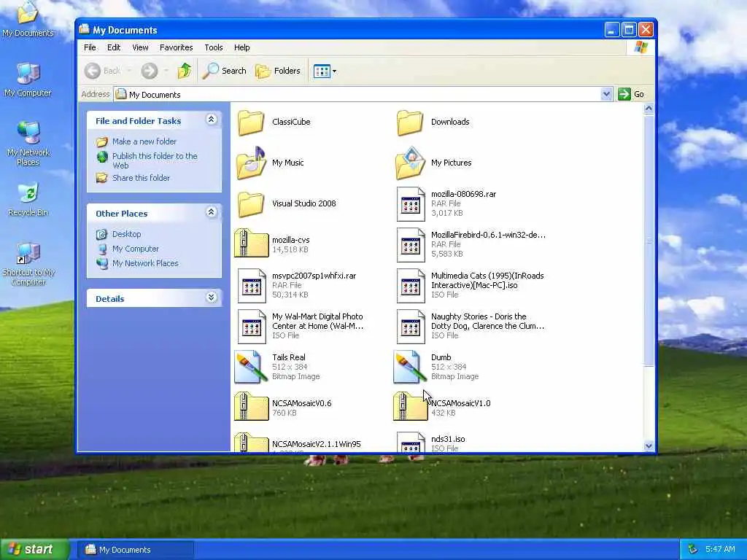
Task: Select the My Pictures folder icon
Action: (x=410, y=163)
